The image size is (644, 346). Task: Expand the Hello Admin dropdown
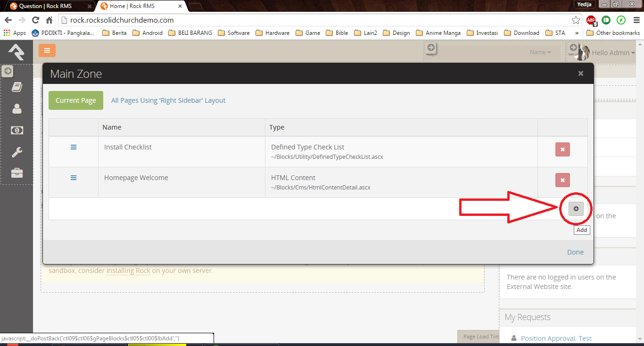coord(613,53)
